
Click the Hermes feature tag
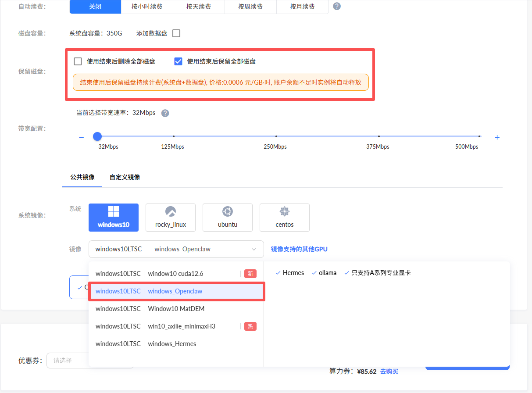[x=289, y=273]
